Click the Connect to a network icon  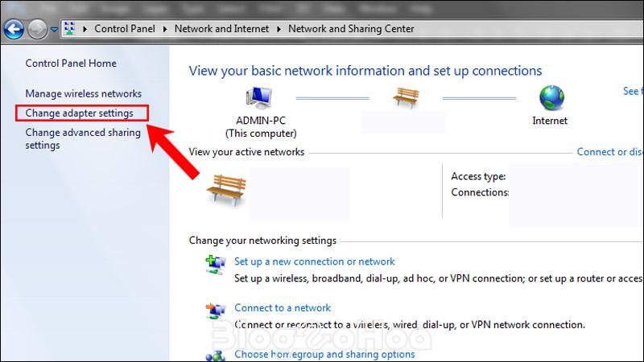pos(216,311)
